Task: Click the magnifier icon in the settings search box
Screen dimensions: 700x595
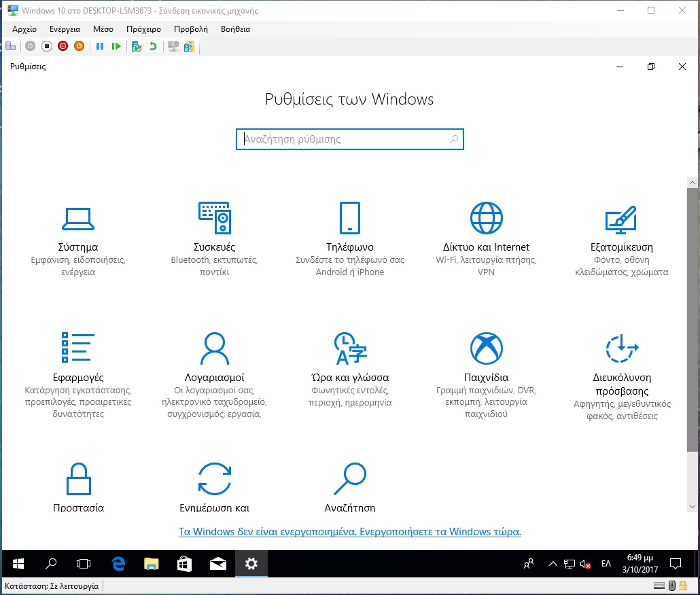Action: pos(453,139)
